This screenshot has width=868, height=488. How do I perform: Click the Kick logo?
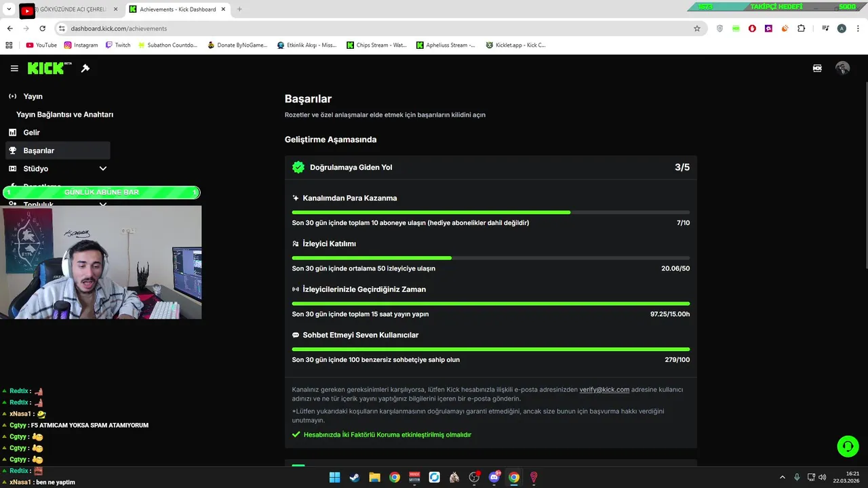pos(50,68)
